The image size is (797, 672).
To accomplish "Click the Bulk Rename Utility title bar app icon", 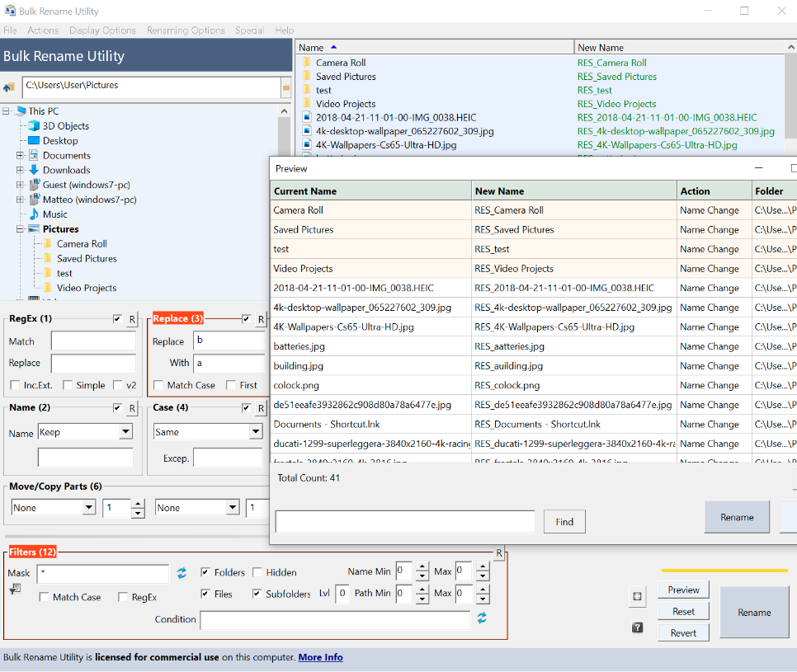I will (x=10, y=11).
